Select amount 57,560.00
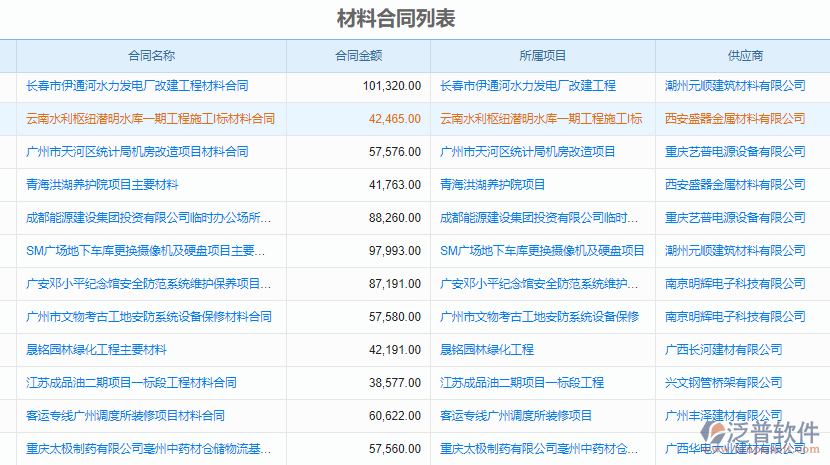Viewport: 830px width, 465px height. click(x=395, y=449)
